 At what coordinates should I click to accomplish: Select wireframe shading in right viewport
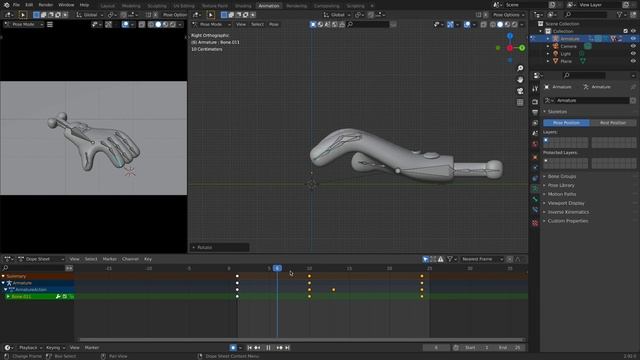pyautogui.click(x=493, y=24)
